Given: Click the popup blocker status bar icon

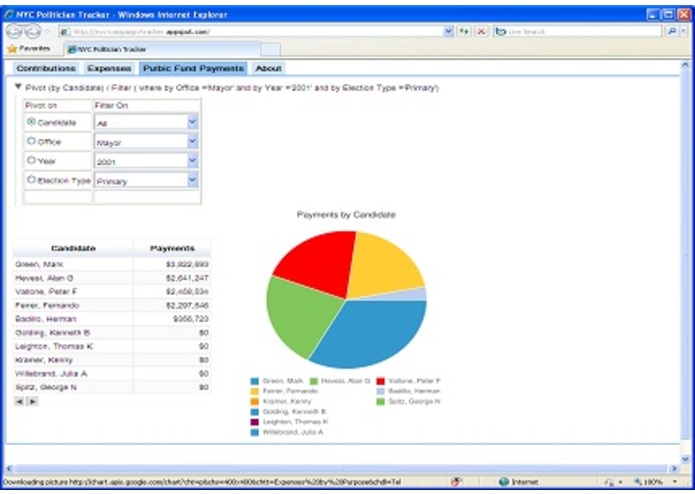Looking at the screenshot, I should click(x=456, y=482).
